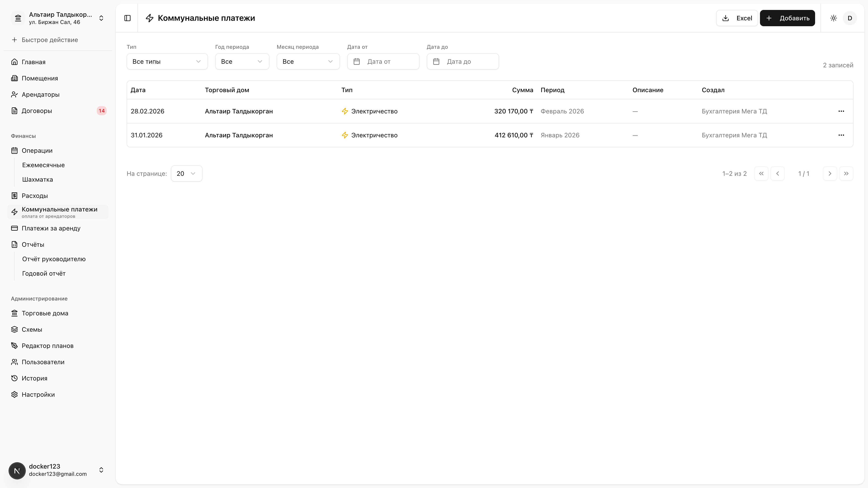Open row actions for 28.02.2026 payment

click(x=841, y=111)
